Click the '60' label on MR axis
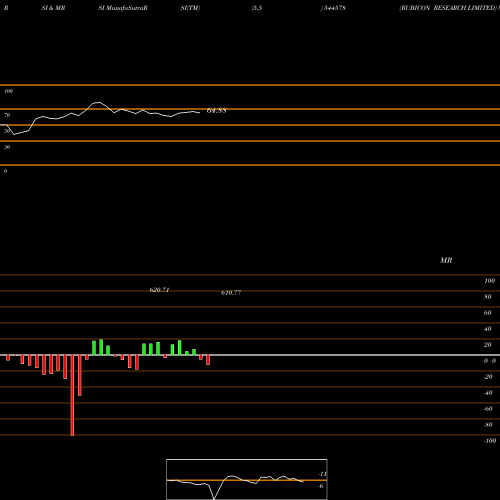The height and width of the screenshot is (500, 500). coord(488,313)
